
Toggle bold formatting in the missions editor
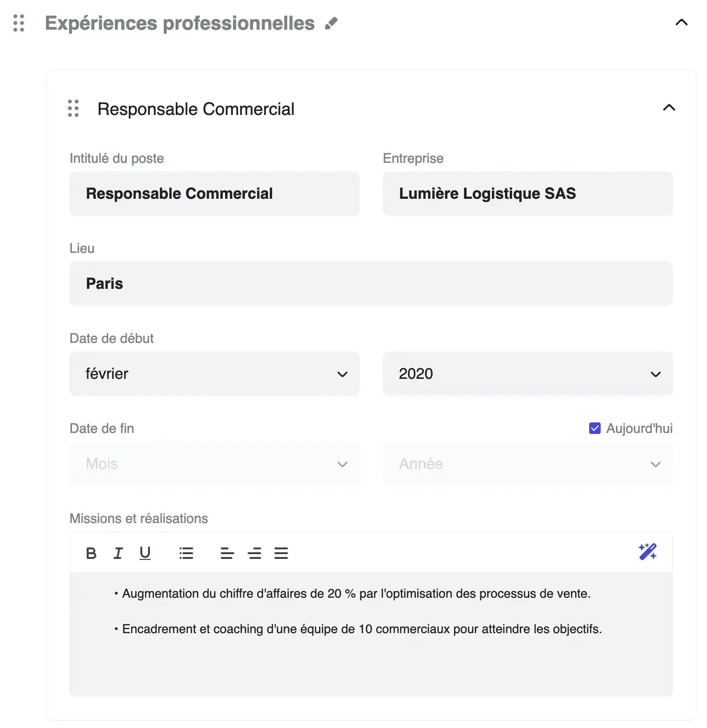91,553
